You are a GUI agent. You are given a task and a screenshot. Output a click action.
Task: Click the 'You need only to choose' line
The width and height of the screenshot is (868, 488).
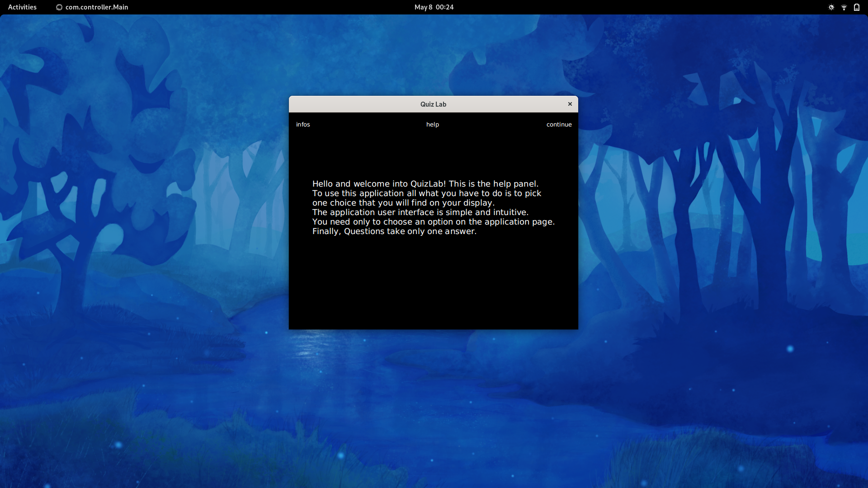click(x=433, y=222)
